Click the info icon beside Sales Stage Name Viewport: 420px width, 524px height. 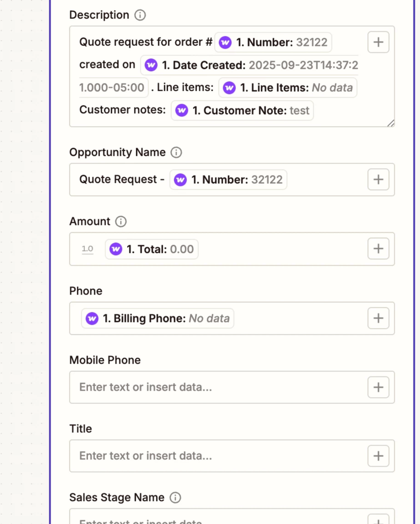pyautogui.click(x=175, y=498)
